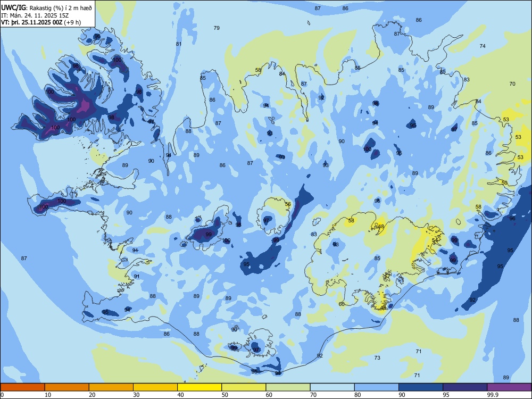Click the 70–80 light blue legend swatch
Viewport: 532px width, 399px height.
[332, 387]
